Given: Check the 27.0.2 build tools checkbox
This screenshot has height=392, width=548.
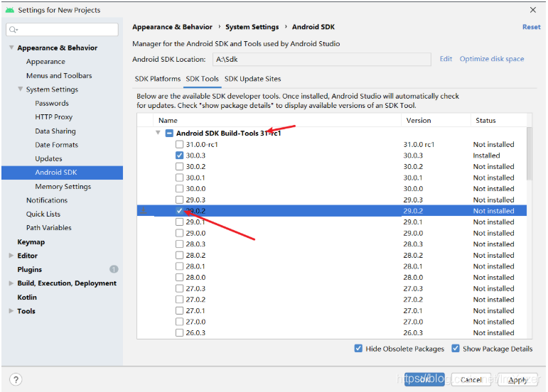Looking at the screenshot, I should (179, 300).
